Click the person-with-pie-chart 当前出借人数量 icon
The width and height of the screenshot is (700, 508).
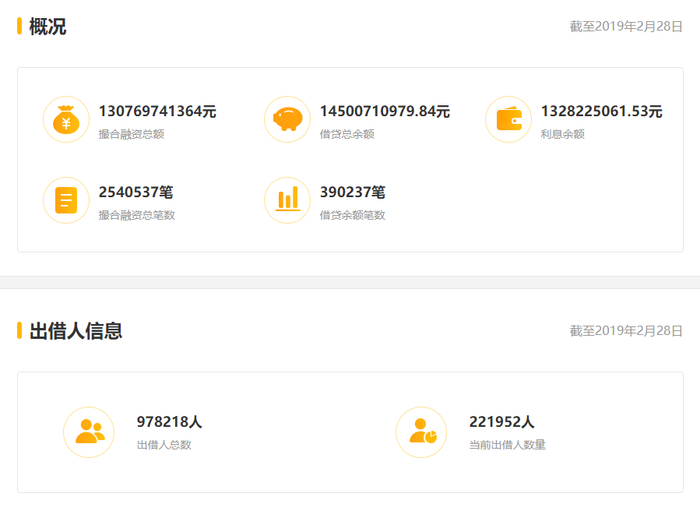[421, 432]
